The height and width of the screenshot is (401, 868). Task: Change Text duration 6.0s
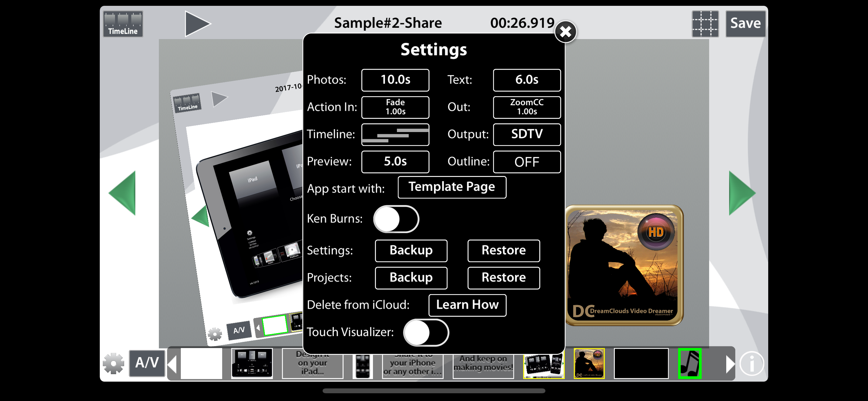(x=527, y=80)
